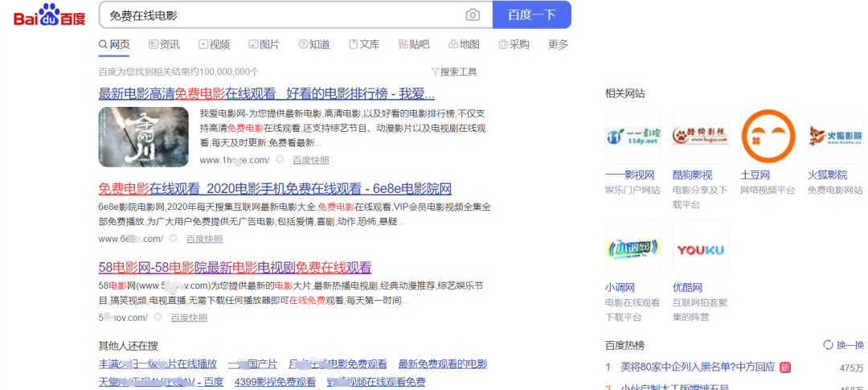Switch to the 图片 tab
Screen dimensions: 868x390
264,44
